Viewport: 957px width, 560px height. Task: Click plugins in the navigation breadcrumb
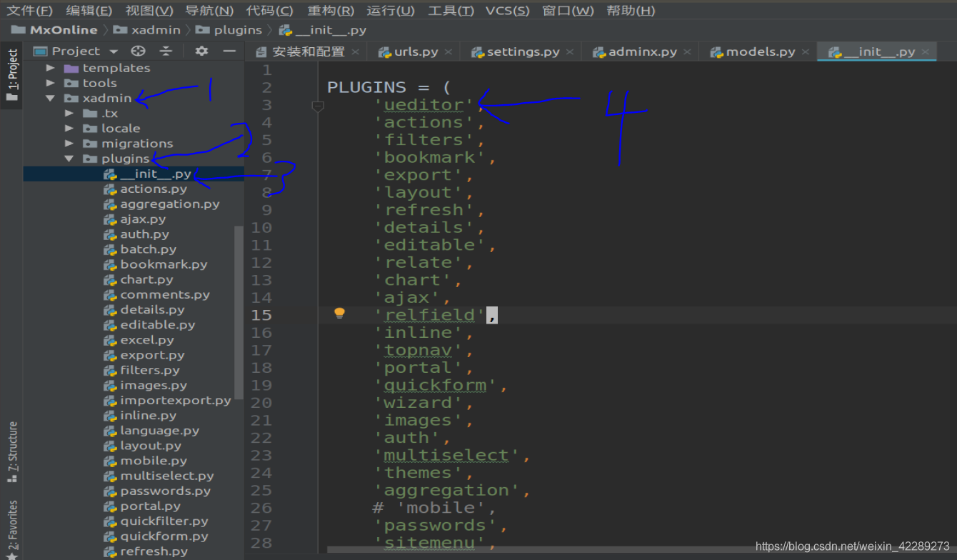[x=239, y=29]
